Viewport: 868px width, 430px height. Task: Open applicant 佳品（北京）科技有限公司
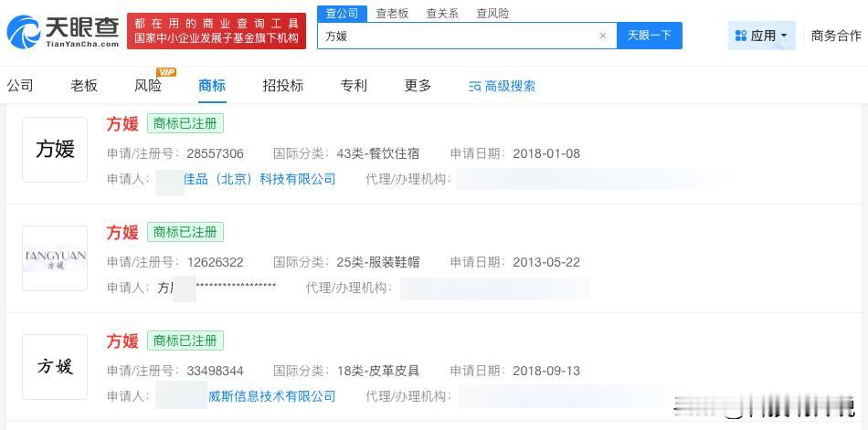pos(259,179)
